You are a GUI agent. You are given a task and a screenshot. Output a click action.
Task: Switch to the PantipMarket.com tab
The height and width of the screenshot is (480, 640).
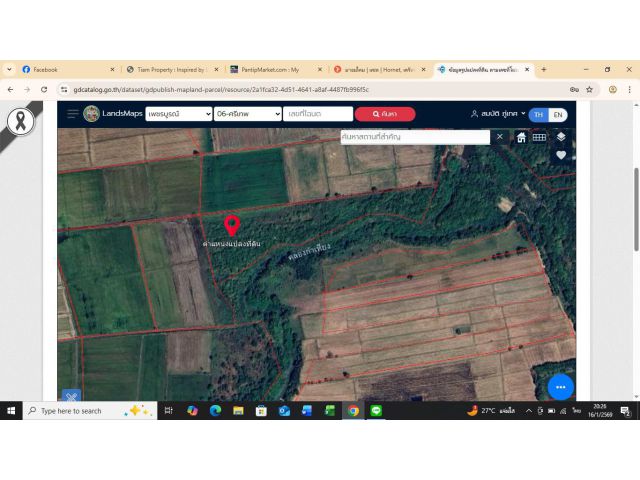pos(270,70)
